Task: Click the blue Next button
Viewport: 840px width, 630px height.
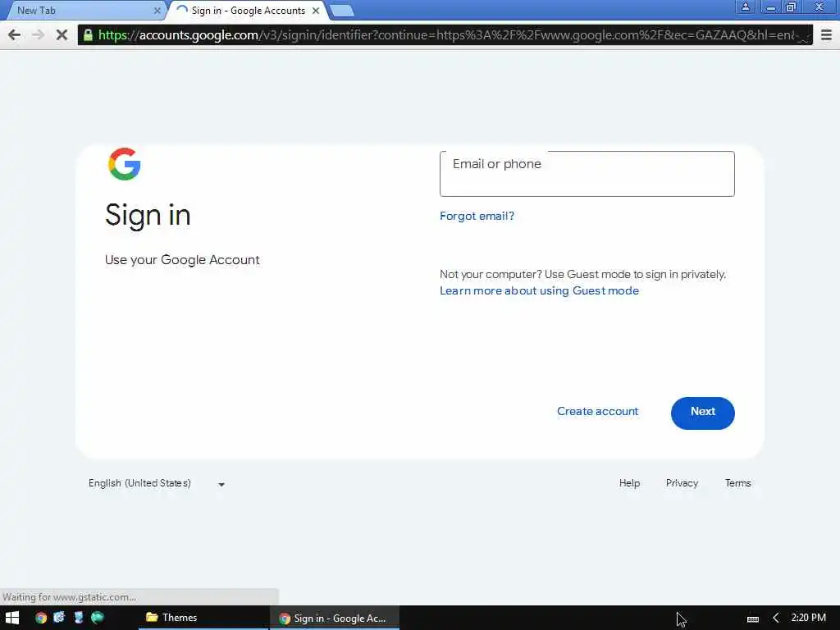Action: (702, 413)
